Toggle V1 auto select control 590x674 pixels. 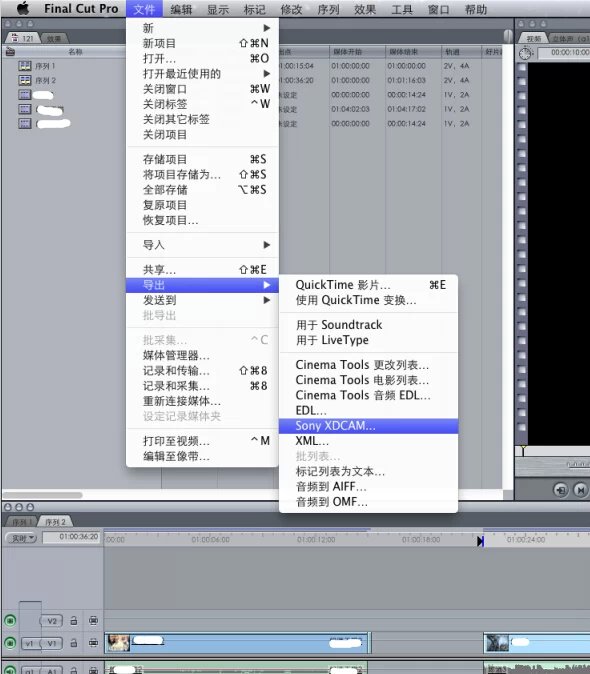point(93,643)
